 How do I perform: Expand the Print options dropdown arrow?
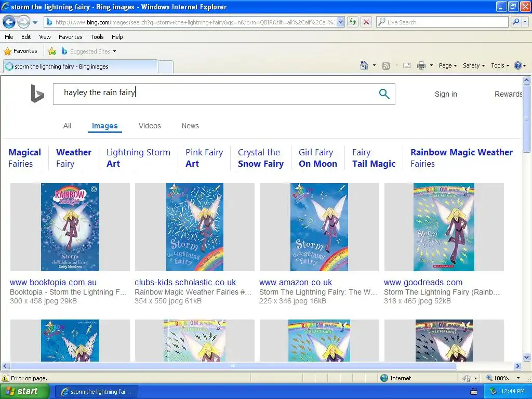click(431, 65)
